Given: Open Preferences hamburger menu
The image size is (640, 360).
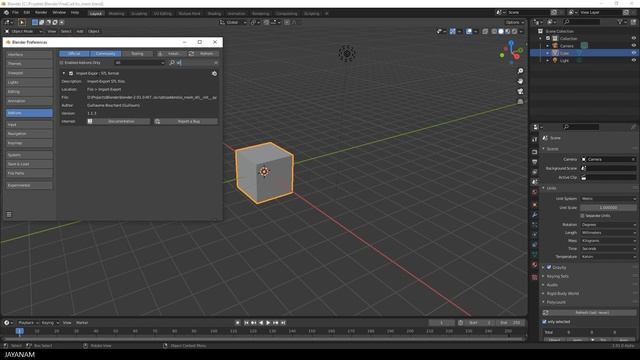Looking at the screenshot, I should point(9,214).
